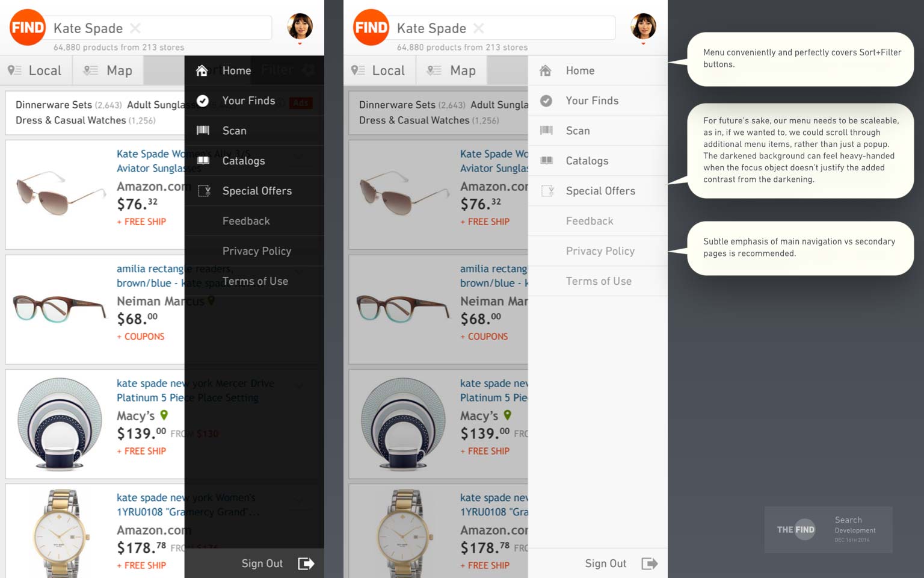Click the Your Finds checkmark icon in the light menu

(x=546, y=101)
